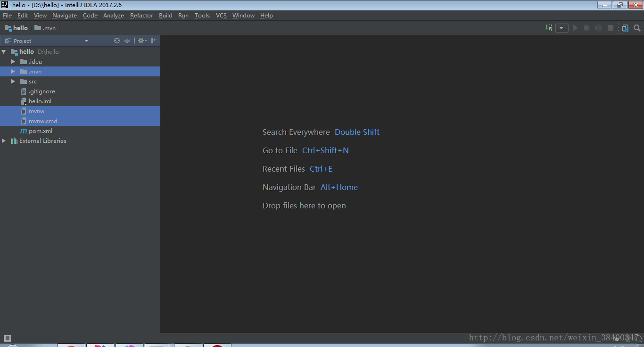Select the hello project root row
This screenshot has width=644, height=347.
point(80,51)
